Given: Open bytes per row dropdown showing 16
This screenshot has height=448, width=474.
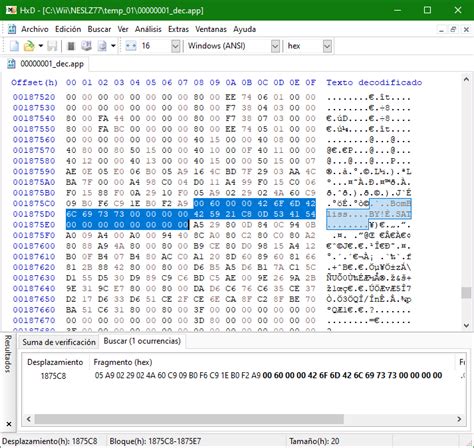Looking at the screenshot, I should [160, 46].
